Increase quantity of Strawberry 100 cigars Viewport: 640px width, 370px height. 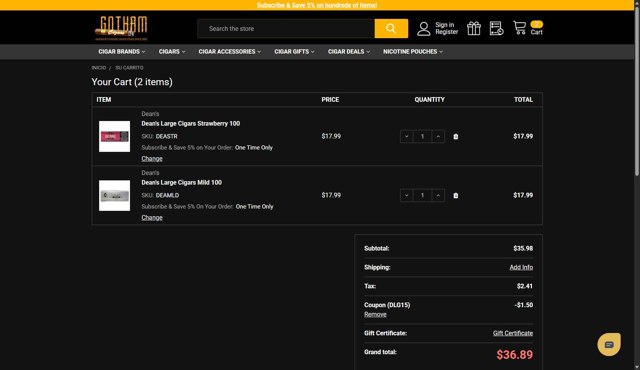tap(438, 136)
